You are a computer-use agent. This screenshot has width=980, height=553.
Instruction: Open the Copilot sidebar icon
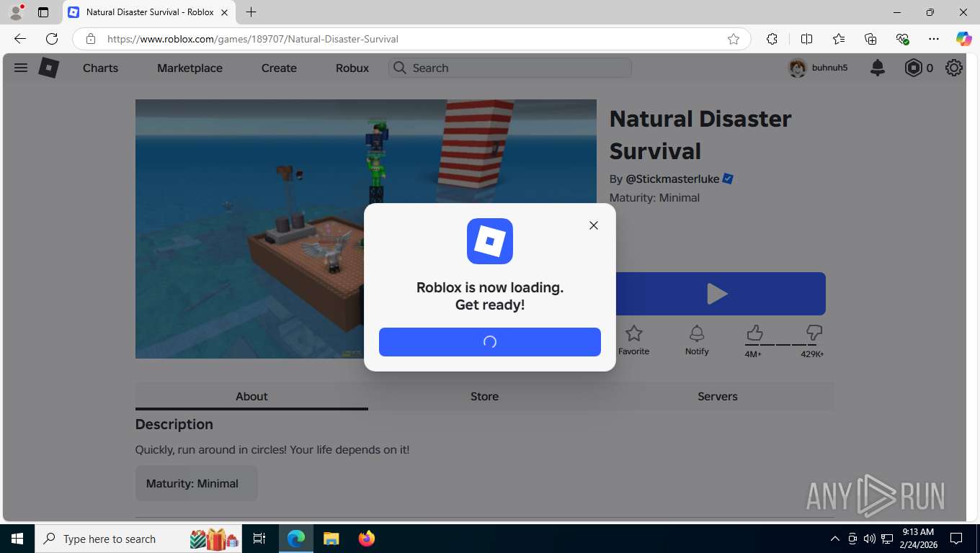point(963,39)
